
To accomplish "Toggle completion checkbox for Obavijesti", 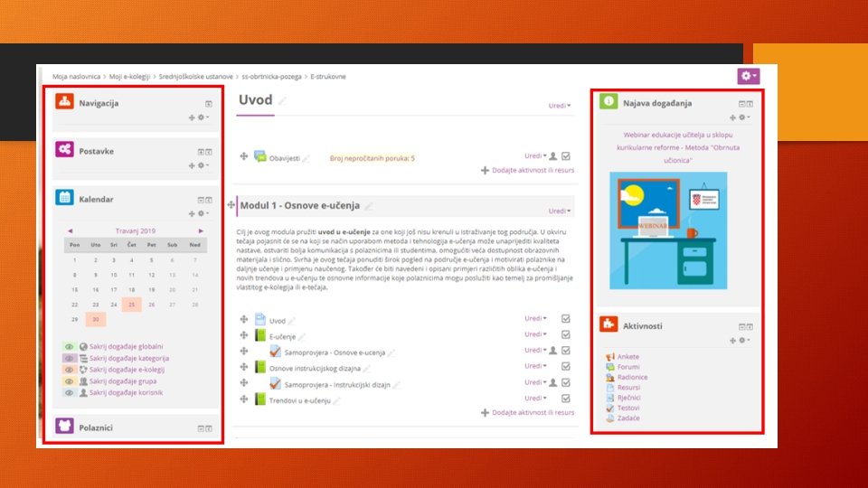I will point(566,156).
